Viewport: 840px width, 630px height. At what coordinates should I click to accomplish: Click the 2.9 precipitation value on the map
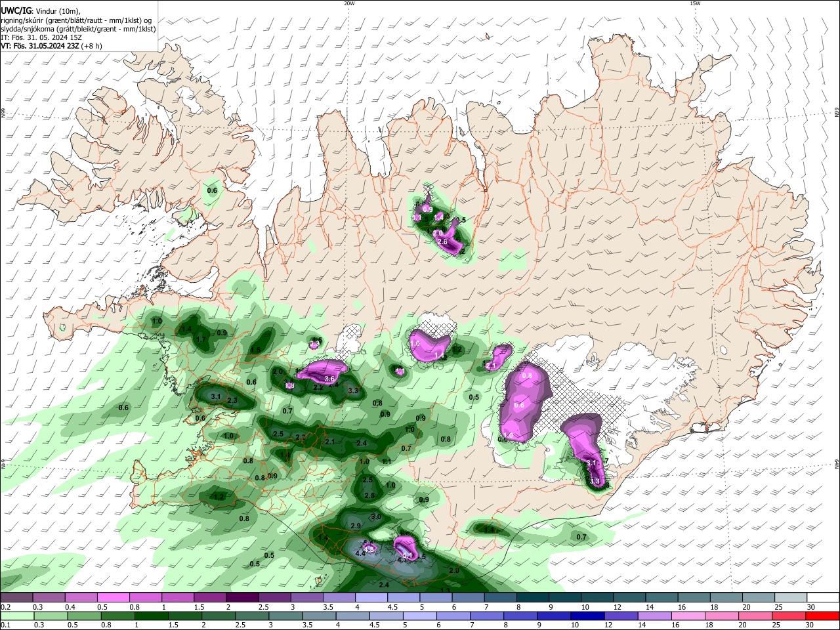click(356, 526)
